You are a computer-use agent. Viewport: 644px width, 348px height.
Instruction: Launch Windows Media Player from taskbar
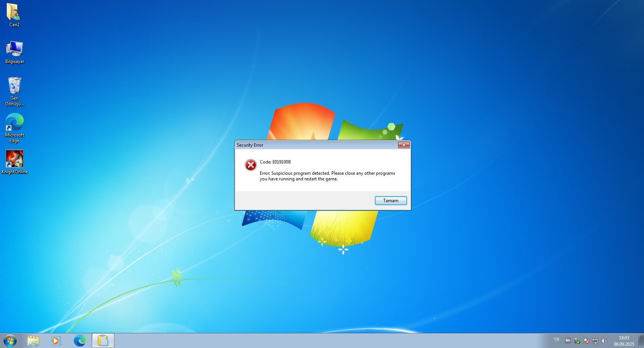coord(56,341)
